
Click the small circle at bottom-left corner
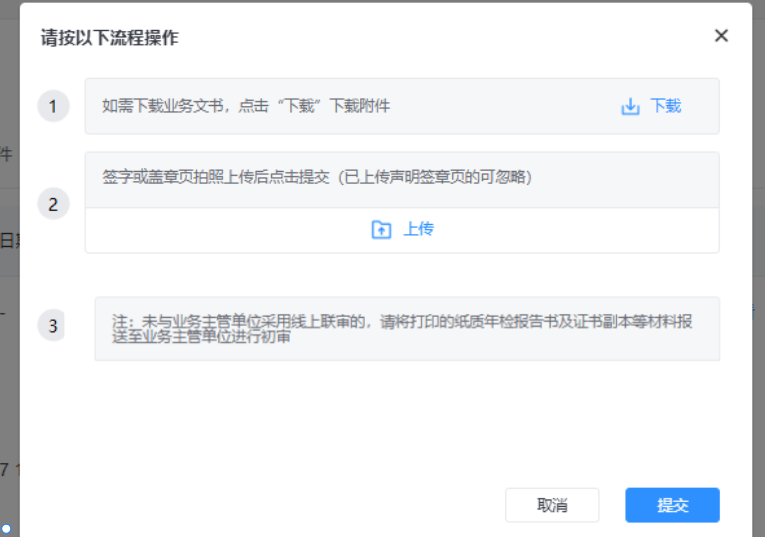tap(6, 528)
